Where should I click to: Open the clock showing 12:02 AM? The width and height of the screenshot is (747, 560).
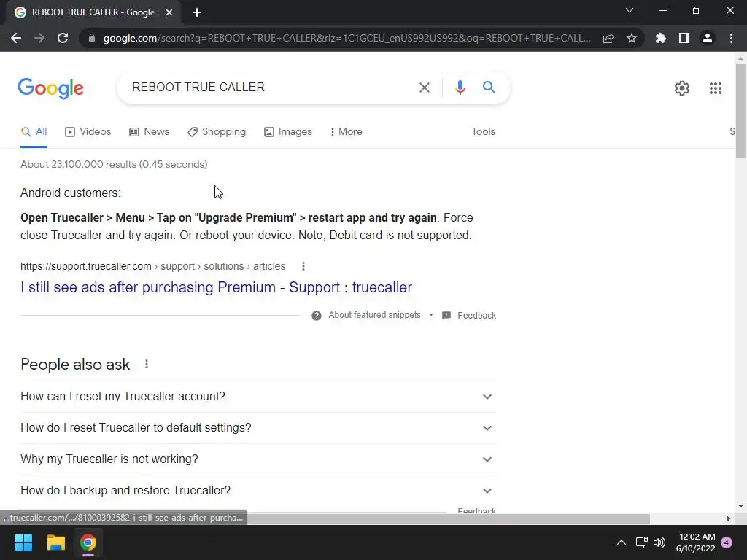coord(695,542)
